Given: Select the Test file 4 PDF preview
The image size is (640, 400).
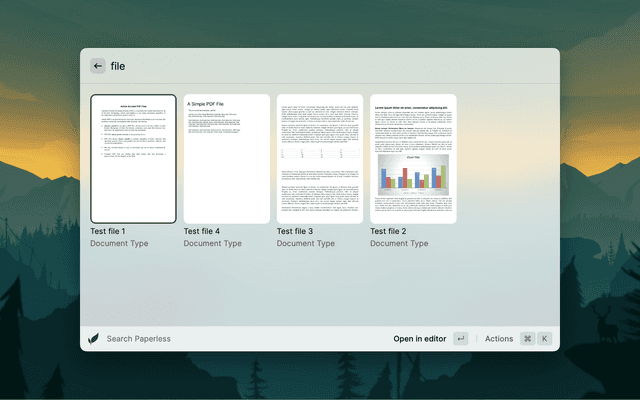Looking at the screenshot, I should (x=227, y=159).
